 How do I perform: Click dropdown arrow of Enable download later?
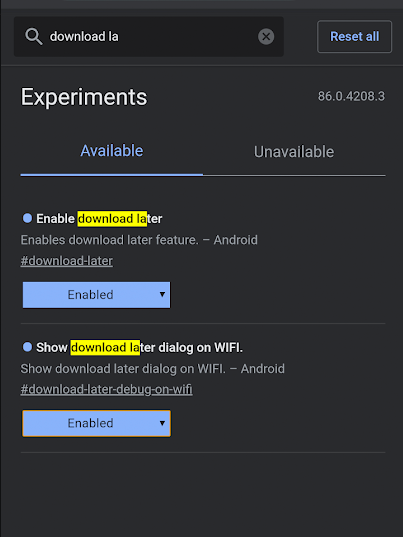[x=162, y=295]
